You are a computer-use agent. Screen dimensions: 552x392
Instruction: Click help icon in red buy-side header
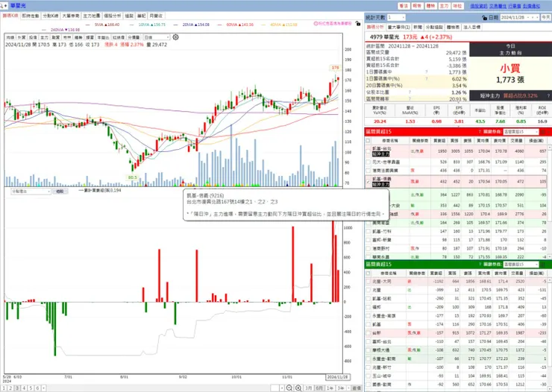click(480, 131)
